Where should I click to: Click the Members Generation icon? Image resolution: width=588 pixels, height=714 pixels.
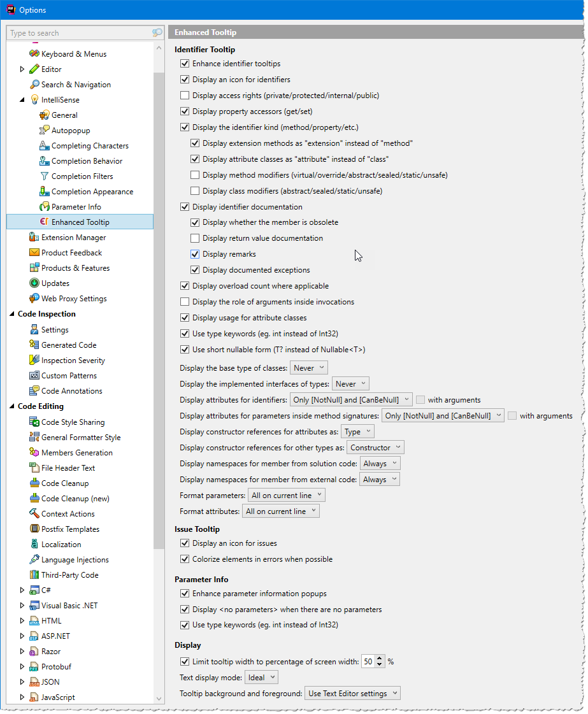[x=34, y=453]
